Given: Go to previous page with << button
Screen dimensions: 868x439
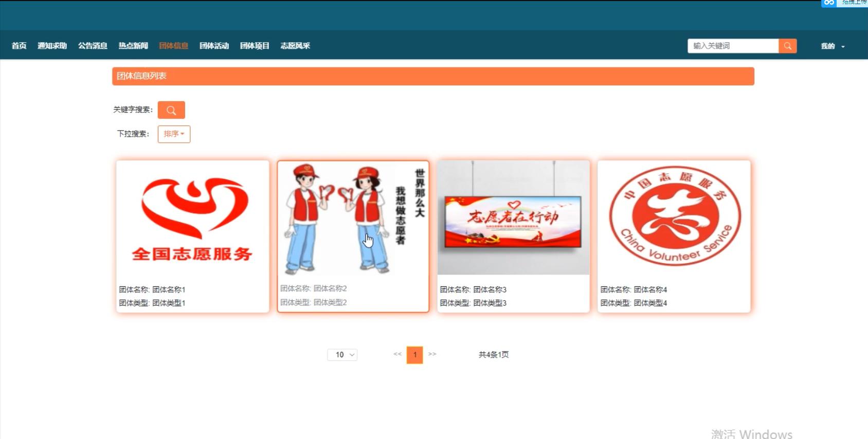Looking at the screenshot, I should pyautogui.click(x=397, y=354).
